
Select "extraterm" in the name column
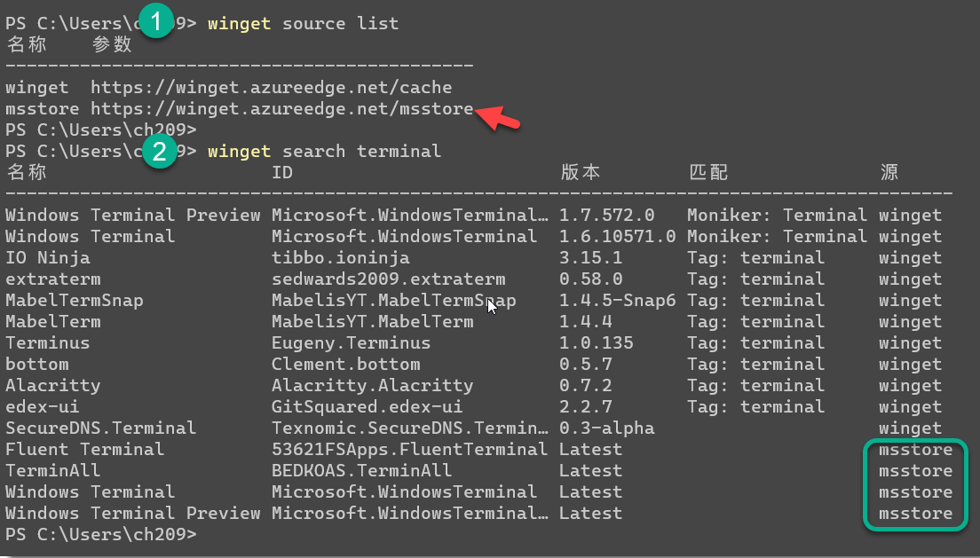[x=53, y=279]
